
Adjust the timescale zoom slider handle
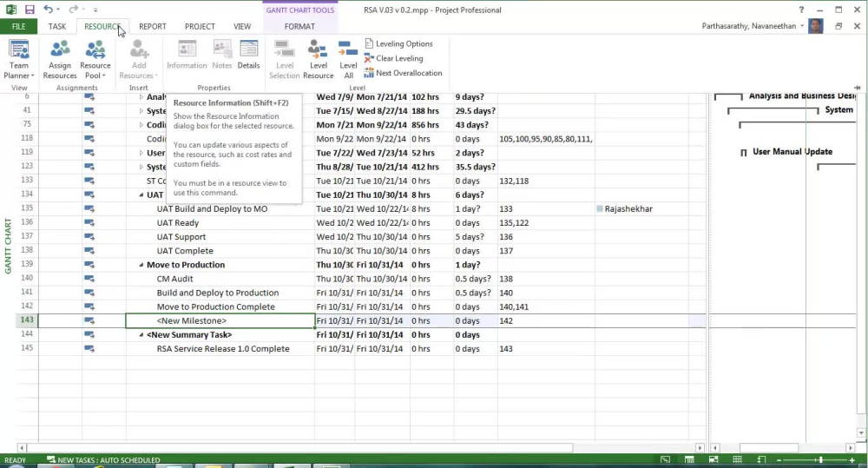(x=820, y=460)
